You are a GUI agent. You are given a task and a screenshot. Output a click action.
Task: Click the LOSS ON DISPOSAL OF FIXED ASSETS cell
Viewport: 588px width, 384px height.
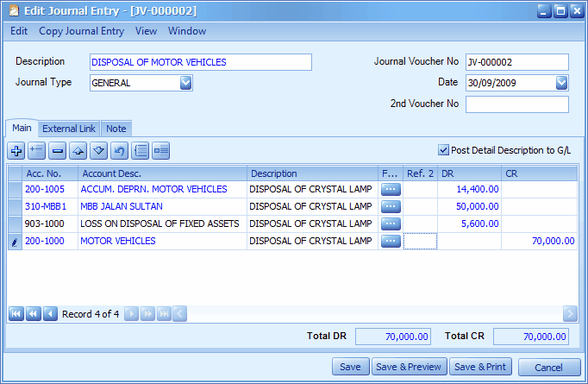pyautogui.click(x=162, y=223)
